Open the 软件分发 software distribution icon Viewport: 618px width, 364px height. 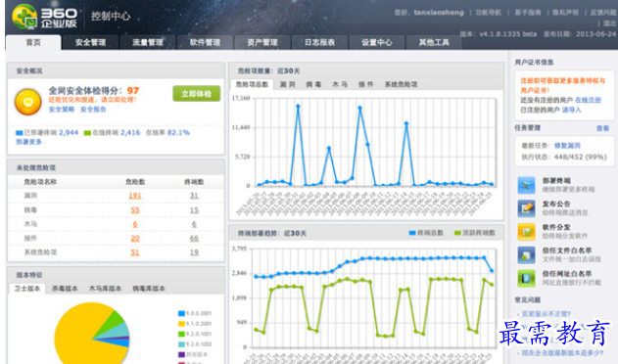pyautogui.click(x=526, y=232)
